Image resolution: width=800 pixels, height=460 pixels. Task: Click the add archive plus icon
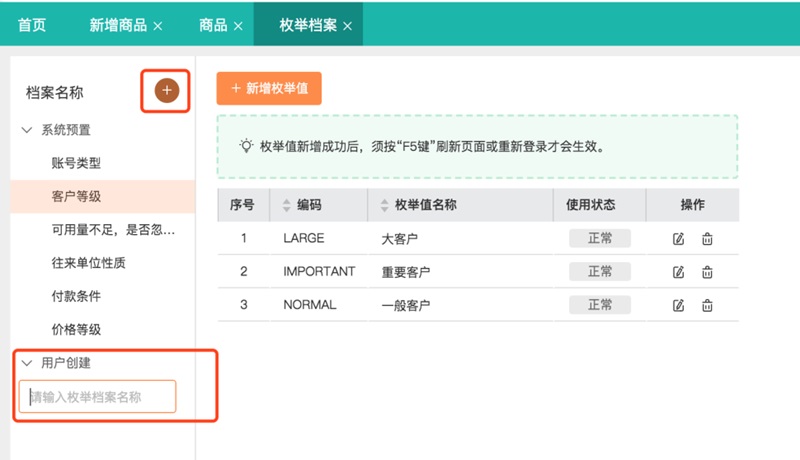tap(166, 91)
